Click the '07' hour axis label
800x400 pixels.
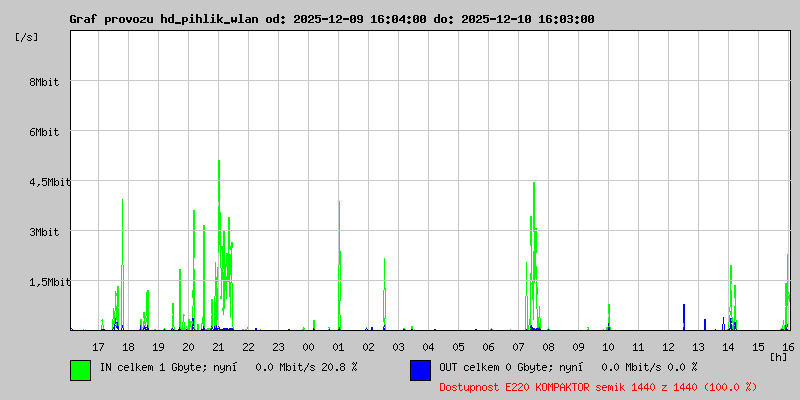(518, 347)
